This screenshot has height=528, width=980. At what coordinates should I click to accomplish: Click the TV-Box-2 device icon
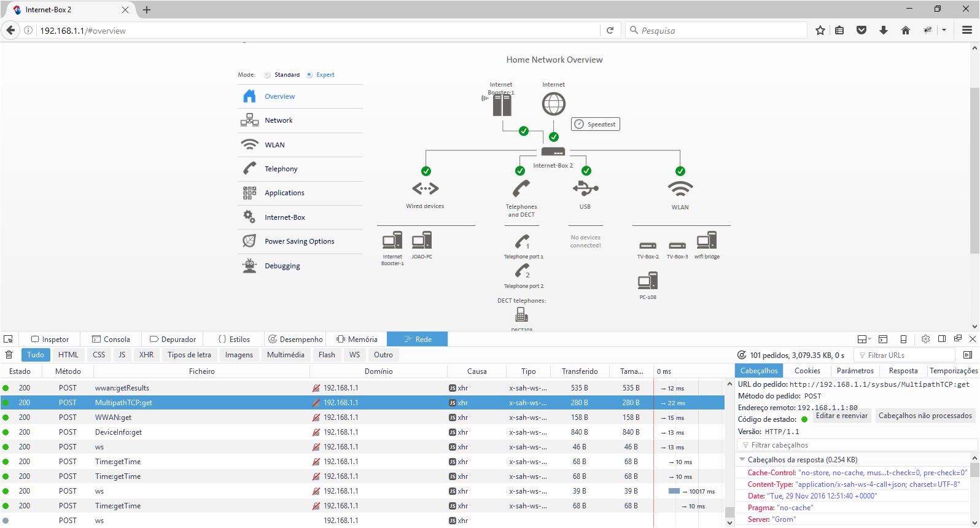tap(648, 246)
